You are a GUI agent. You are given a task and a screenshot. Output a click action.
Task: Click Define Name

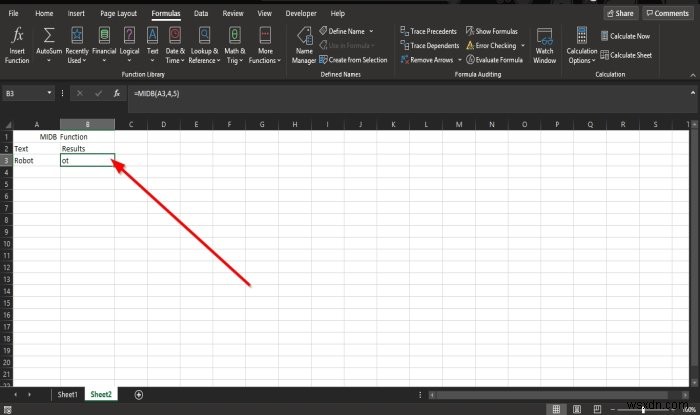(342, 31)
